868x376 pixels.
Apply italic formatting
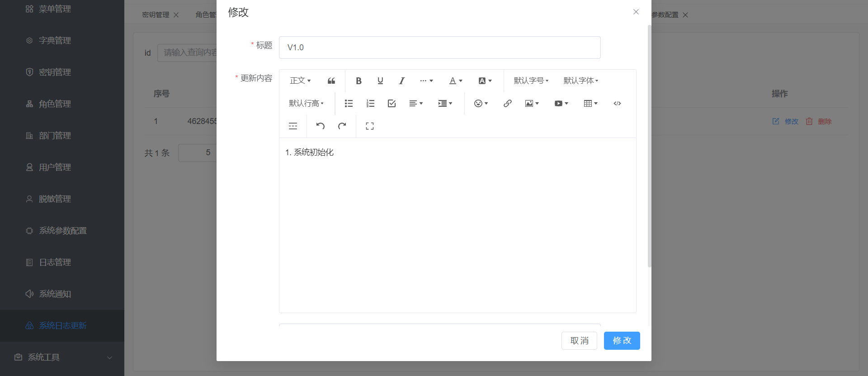point(401,81)
